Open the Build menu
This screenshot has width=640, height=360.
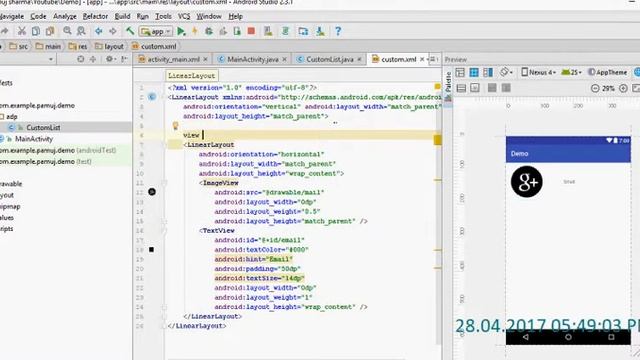click(122, 16)
